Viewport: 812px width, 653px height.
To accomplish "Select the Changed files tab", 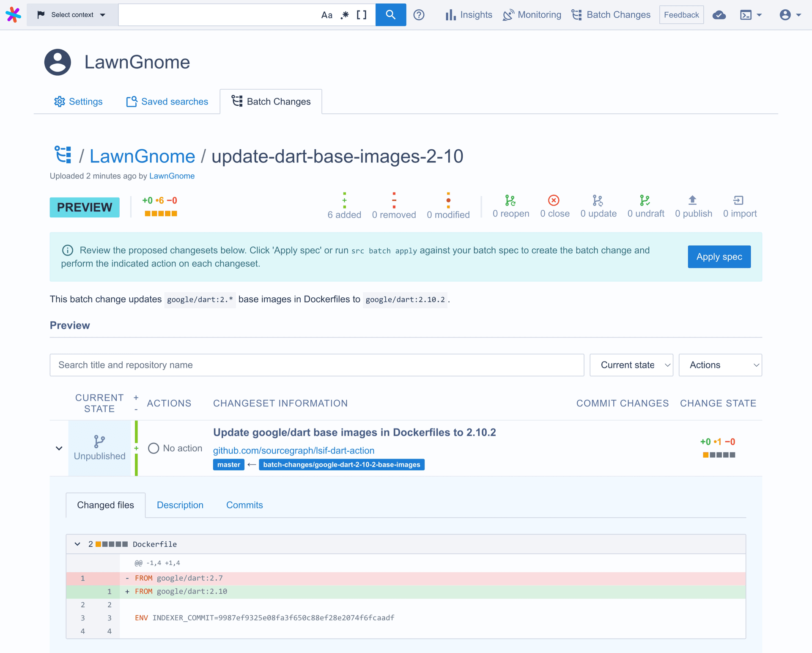I will pos(105,505).
